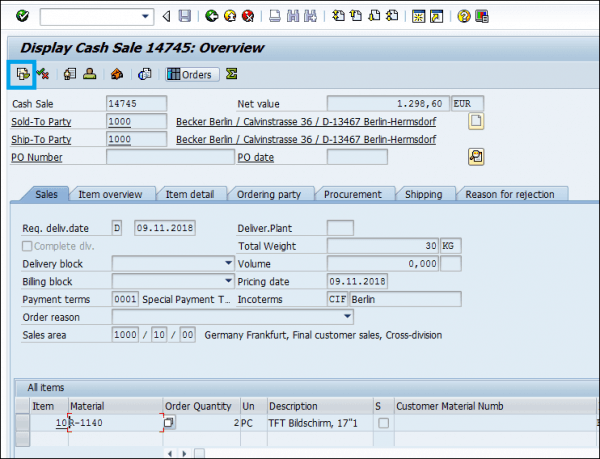Toggle the S checkbox in item 10 row
Image resolution: width=600 pixels, height=459 pixels.
coord(383,423)
